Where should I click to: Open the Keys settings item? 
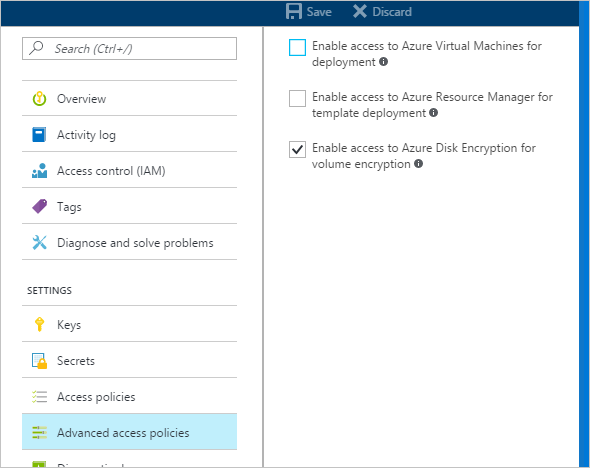click(x=129, y=324)
